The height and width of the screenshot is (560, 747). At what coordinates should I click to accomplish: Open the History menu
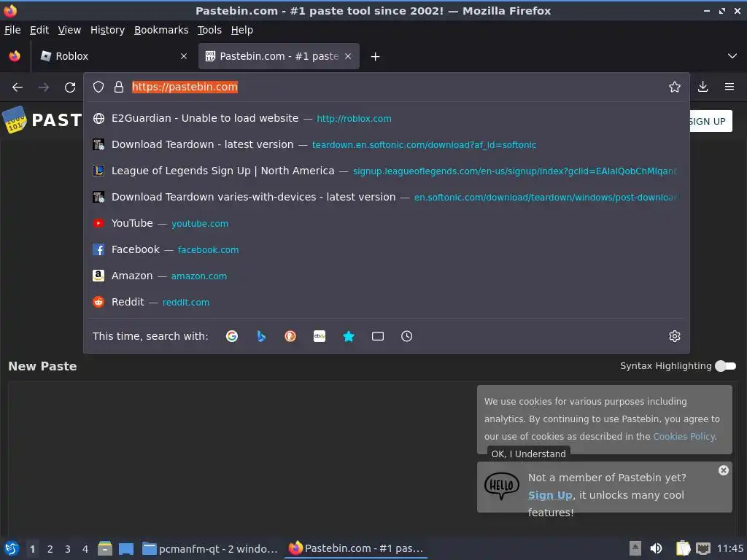(x=107, y=30)
